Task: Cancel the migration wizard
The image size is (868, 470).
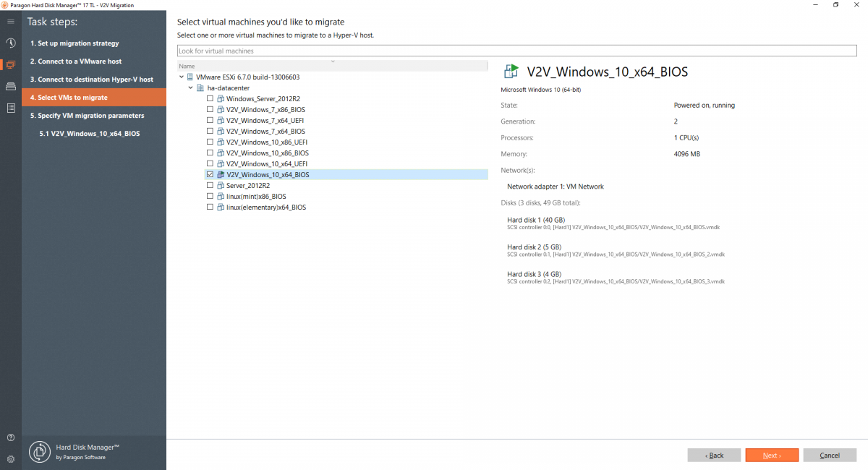Action: pyautogui.click(x=830, y=455)
